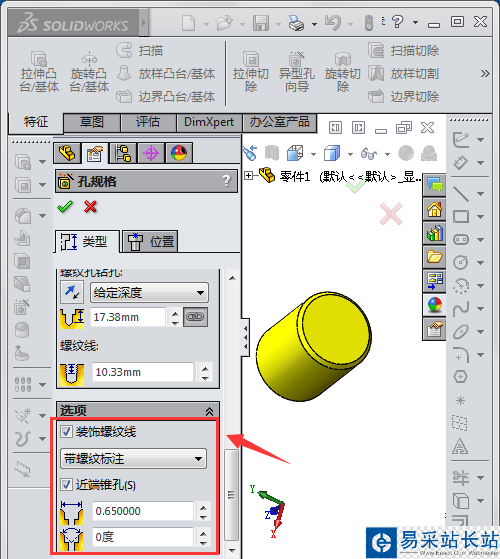The image size is (500, 559).
Task: Click the 0度 countersink angle field
Action: click(x=143, y=537)
